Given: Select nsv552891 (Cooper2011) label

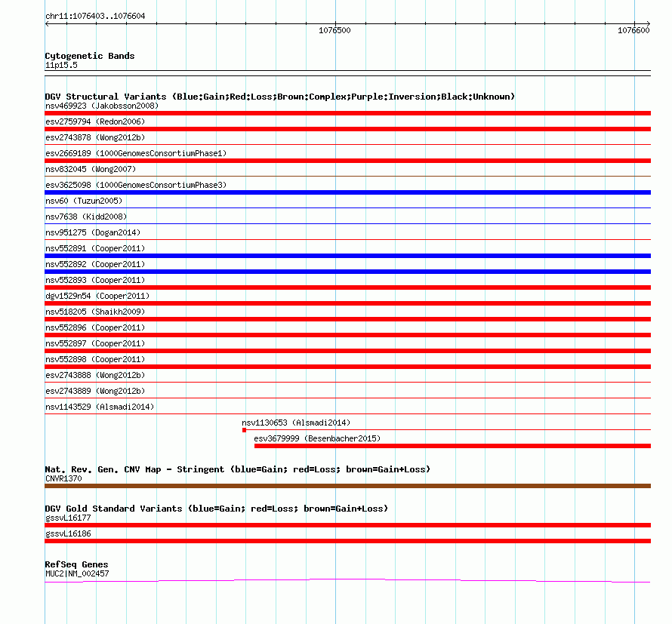Looking at the screenshot, I should point(95,248).
